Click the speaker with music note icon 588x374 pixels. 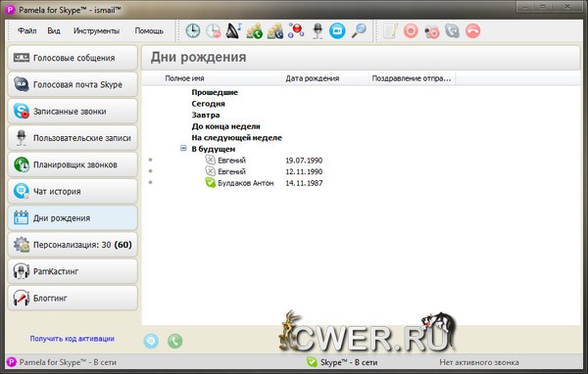[x=233, y=30]
